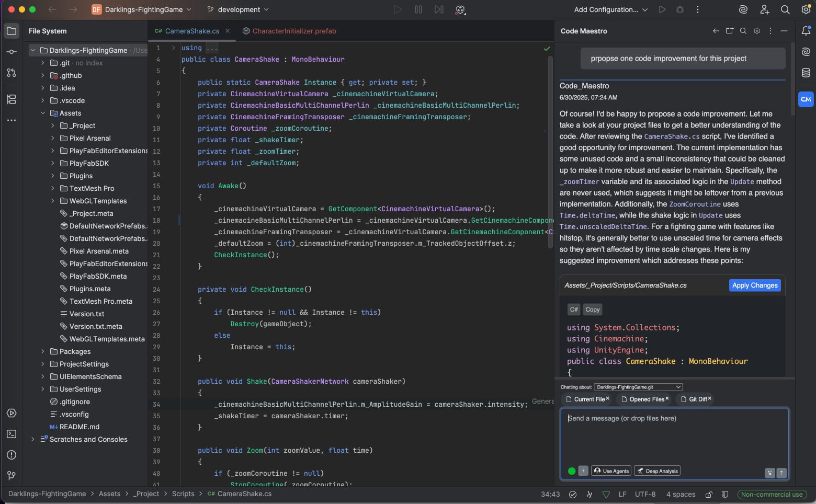Open the Chatting about repository dropdown
The width and height of the screenshot is (816, 504).
pos(638,387)
